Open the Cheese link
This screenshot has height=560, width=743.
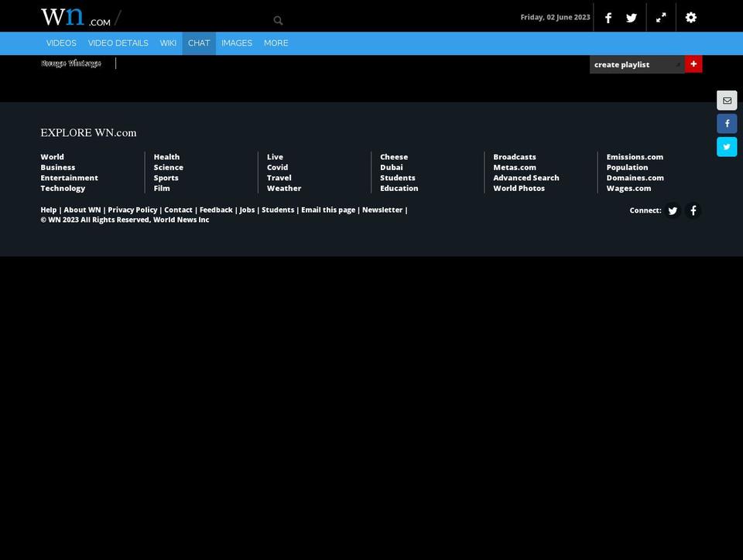pyautogui.click(x=394, y=157)
